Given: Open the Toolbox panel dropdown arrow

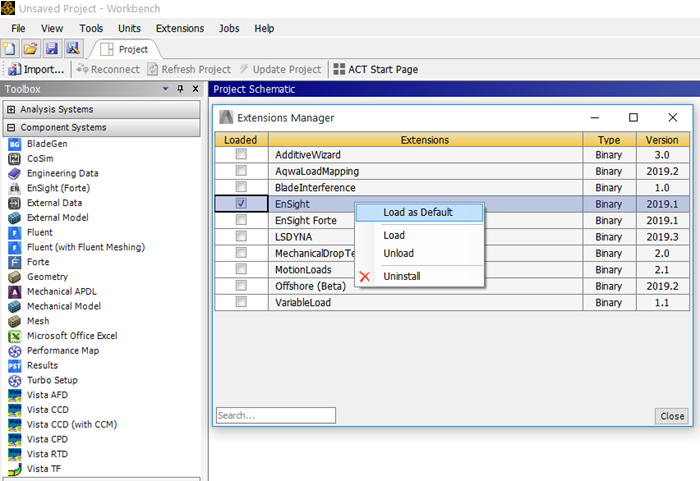Looking at the screenshot, I should click(167, 90).
